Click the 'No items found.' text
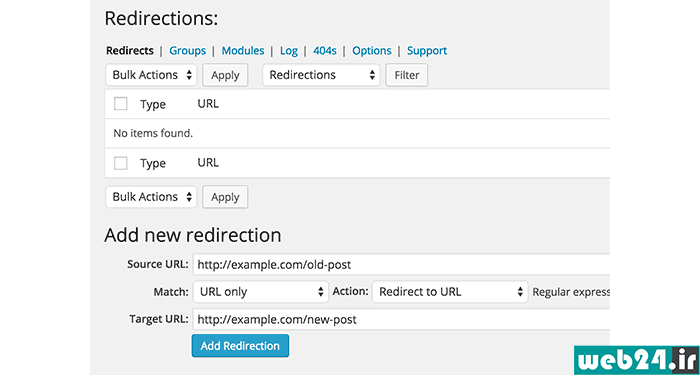The image size is (700, 375). coord(153,133)
